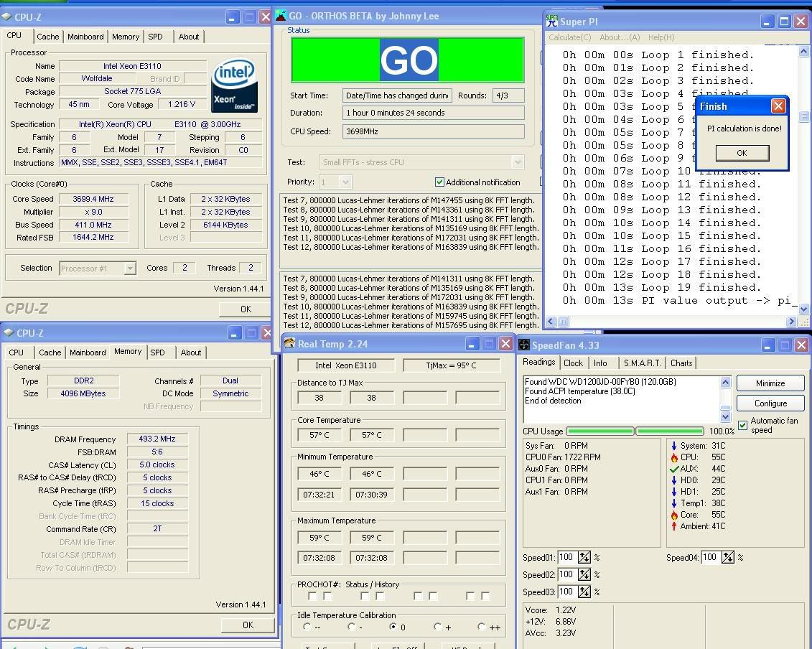This screenshot has width=812, height=649.
Task: Switch to the Mainboard tab in top CPU-Z
Action: point(85,37)
